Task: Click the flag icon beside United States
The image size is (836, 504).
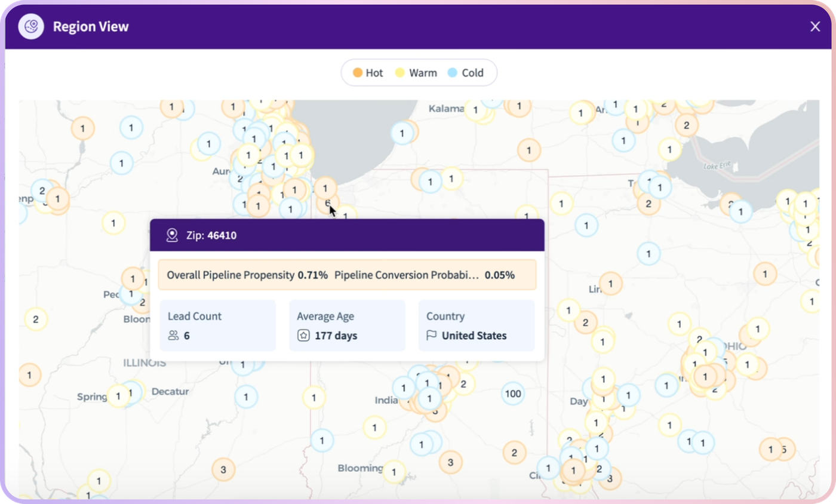Action: (432, 336)
